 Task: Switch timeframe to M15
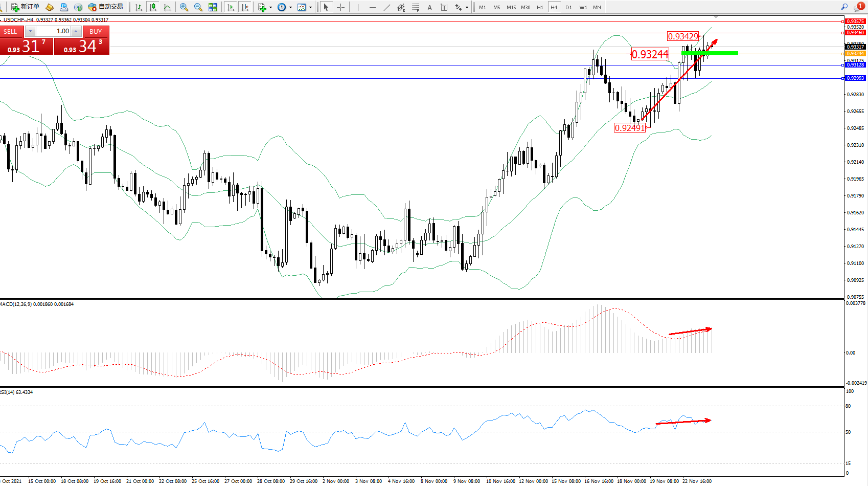click(511, 7)
